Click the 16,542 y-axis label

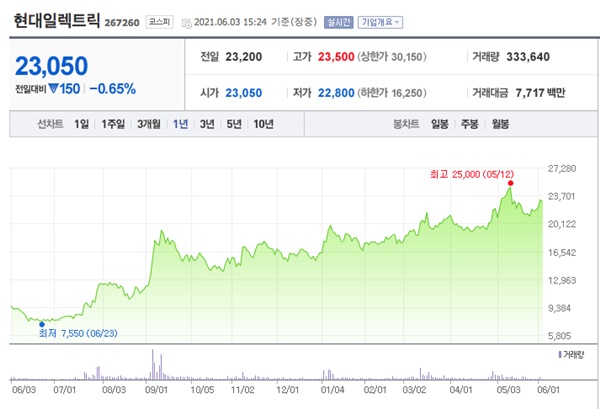(562, 253)
